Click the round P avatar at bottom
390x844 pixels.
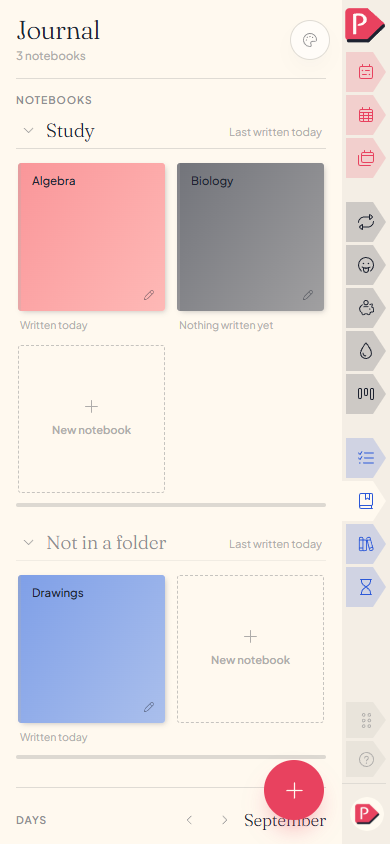click(366, 813)
